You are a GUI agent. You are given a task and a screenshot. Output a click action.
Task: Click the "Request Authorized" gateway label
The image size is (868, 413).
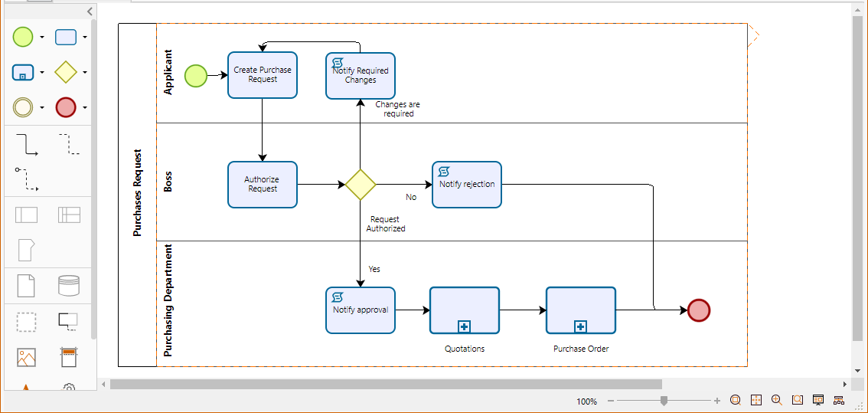tap(386, 224)
